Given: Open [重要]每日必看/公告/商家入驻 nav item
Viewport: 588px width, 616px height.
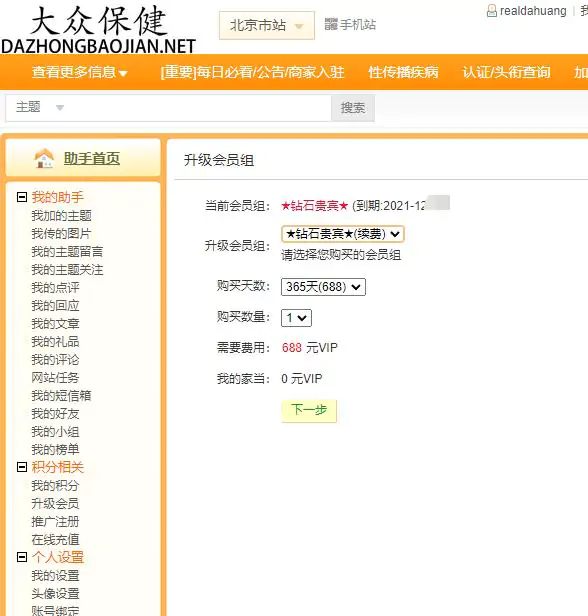Looking at the screenshot, I should 253,72.
